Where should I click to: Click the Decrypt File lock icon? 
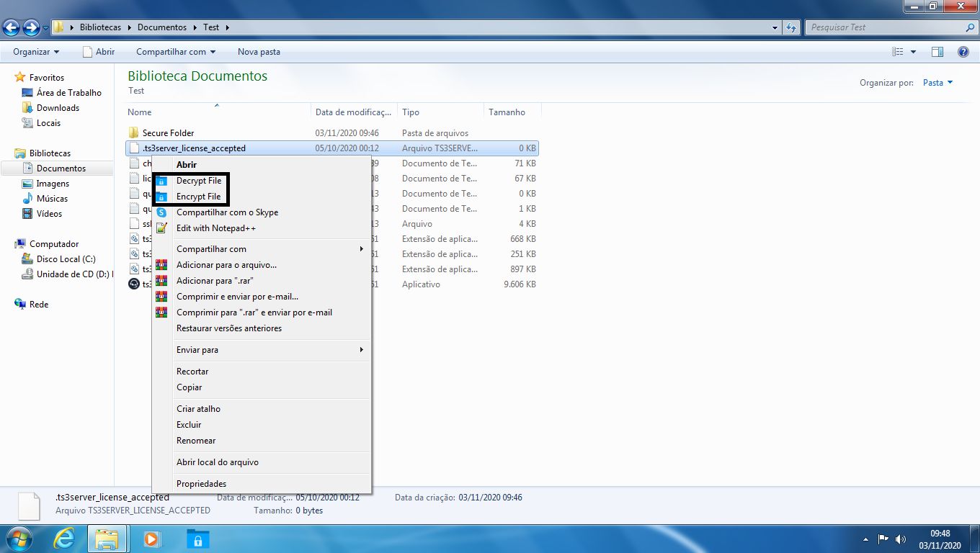162,181
